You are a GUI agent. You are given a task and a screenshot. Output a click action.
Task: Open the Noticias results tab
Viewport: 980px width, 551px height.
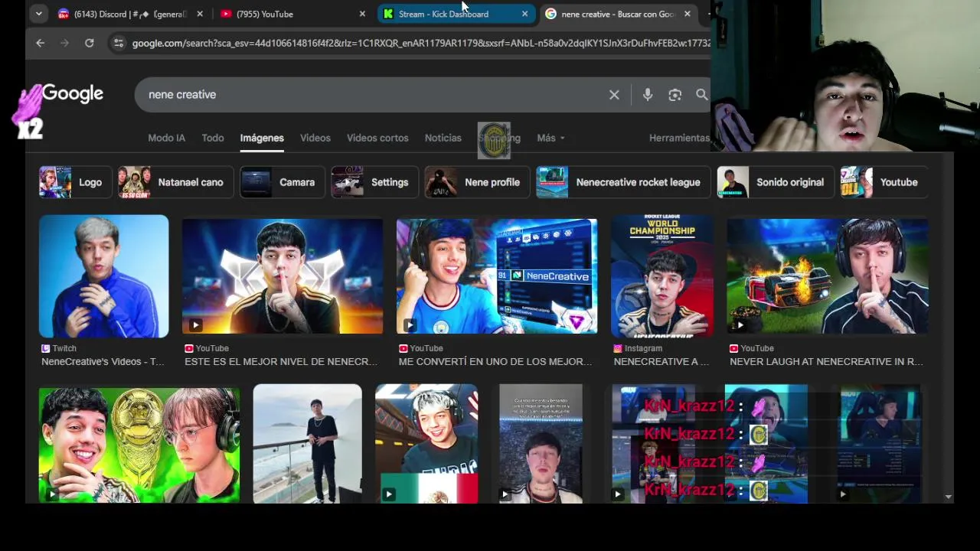pyautogui.click(x=443, y=138)
